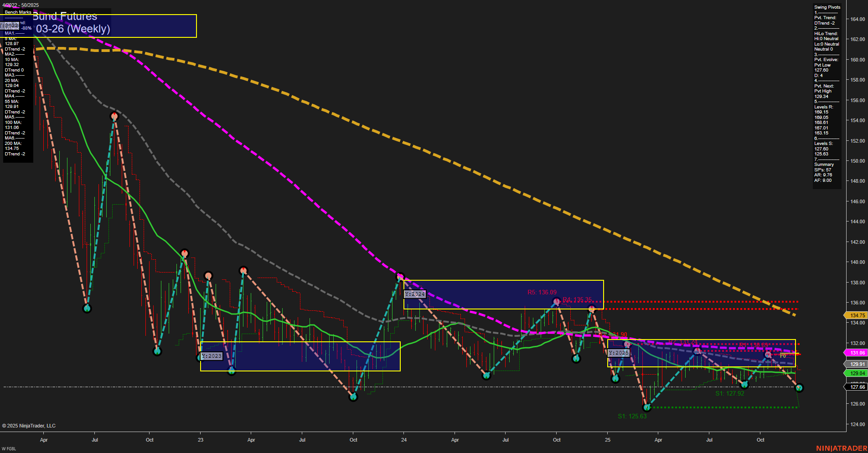Select the Y:2023 year marker label
This screenshot has height=453, width=868.
pyautogui.click(x=212, y=356)
